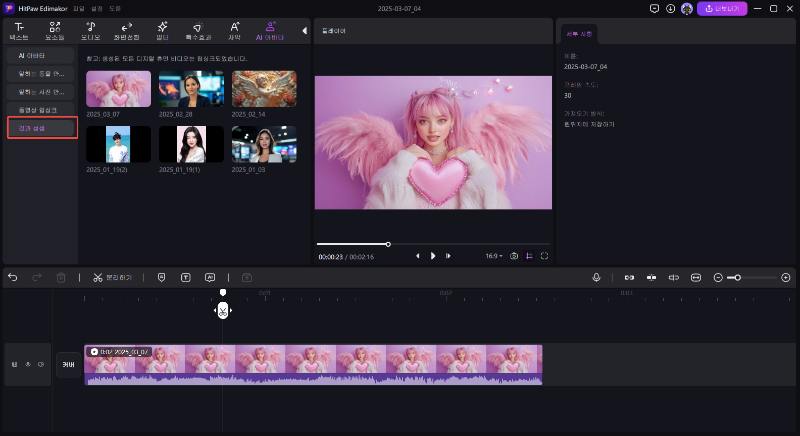
Task: Redo the last action
Action: [37, 277]
